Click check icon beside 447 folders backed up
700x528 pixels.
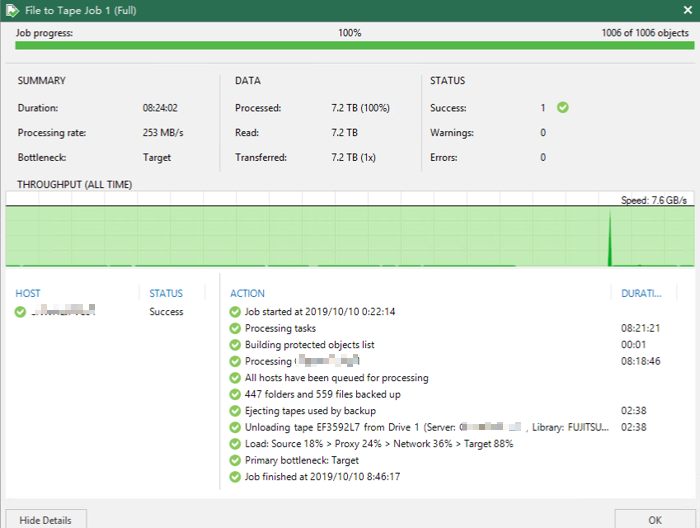235,395
